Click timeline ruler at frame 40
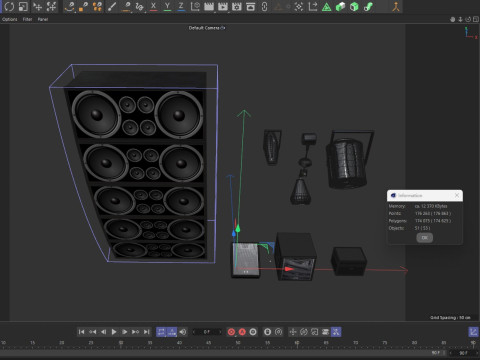This screenshot has width=480, height=360. pos(179,343)
